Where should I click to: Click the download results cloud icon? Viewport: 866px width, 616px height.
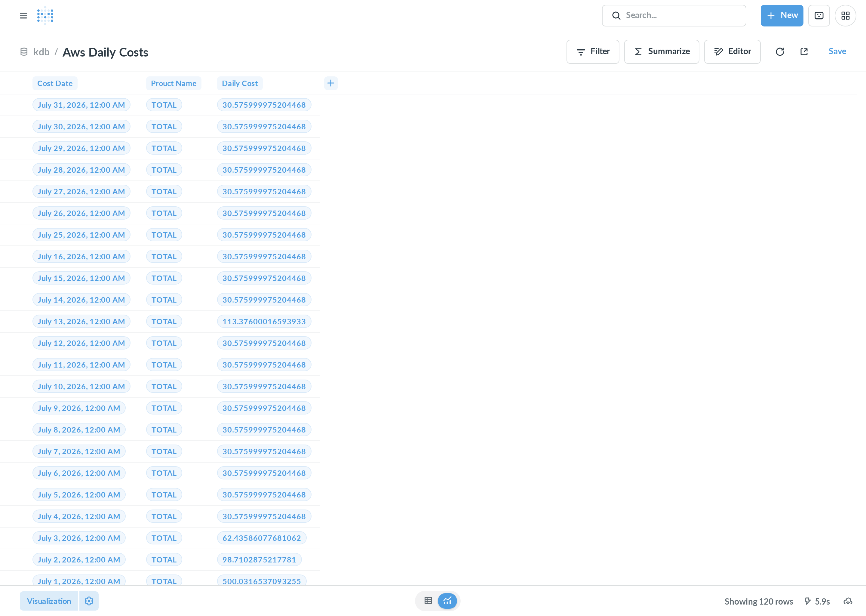[x=848, y=601]
